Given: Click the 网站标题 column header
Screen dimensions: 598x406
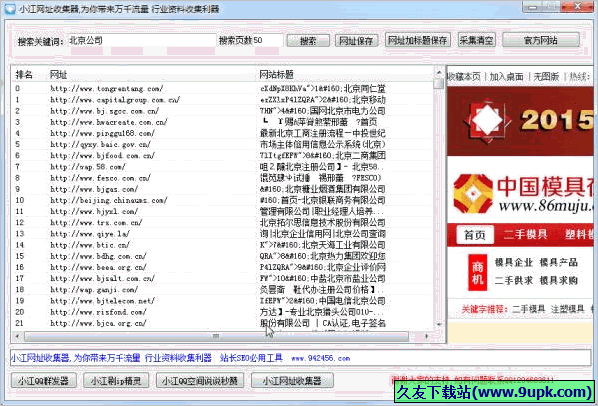Looking at the screenshot, I should pyautogui.click(x=276, y=74).
